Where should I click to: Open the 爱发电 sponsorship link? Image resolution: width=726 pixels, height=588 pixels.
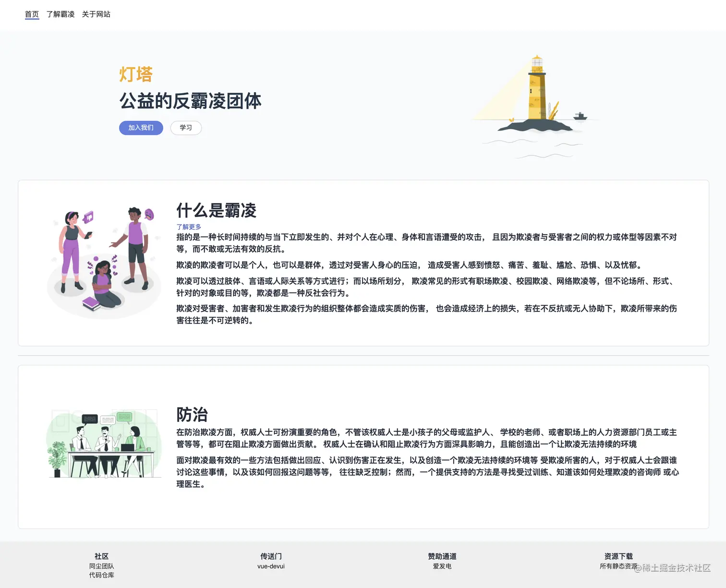click(442, 566)
